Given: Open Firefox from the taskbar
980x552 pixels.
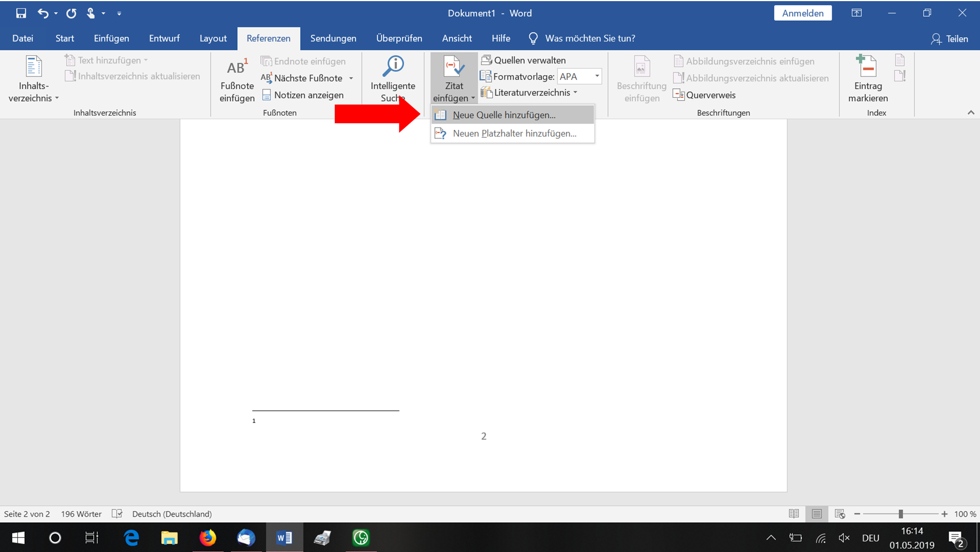Looking at the screenshot, I should [x=207, y=538].
